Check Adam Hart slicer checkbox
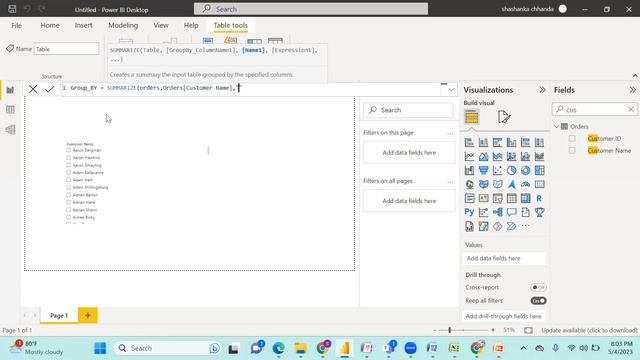The height and width of the screenshot is (360, 640). click(69, 180)
